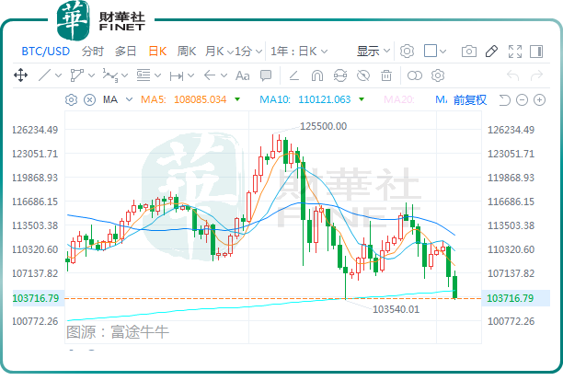Pick the magnet snap tool

click(x=317, y=75)
